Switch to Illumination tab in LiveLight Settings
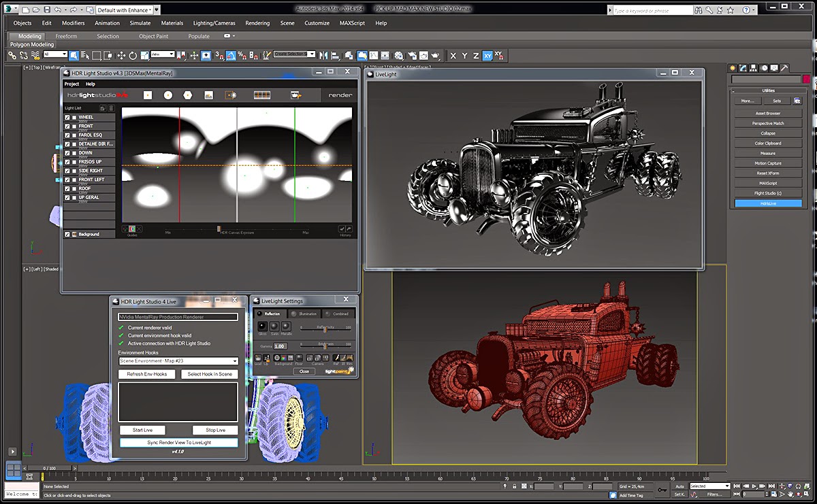This screenshot has width=817, height=504. tap(304, 314)
